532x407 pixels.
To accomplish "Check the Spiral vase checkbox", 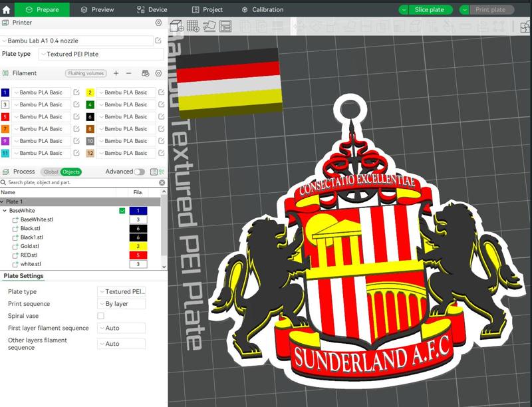I will click(x=100, y=317).
